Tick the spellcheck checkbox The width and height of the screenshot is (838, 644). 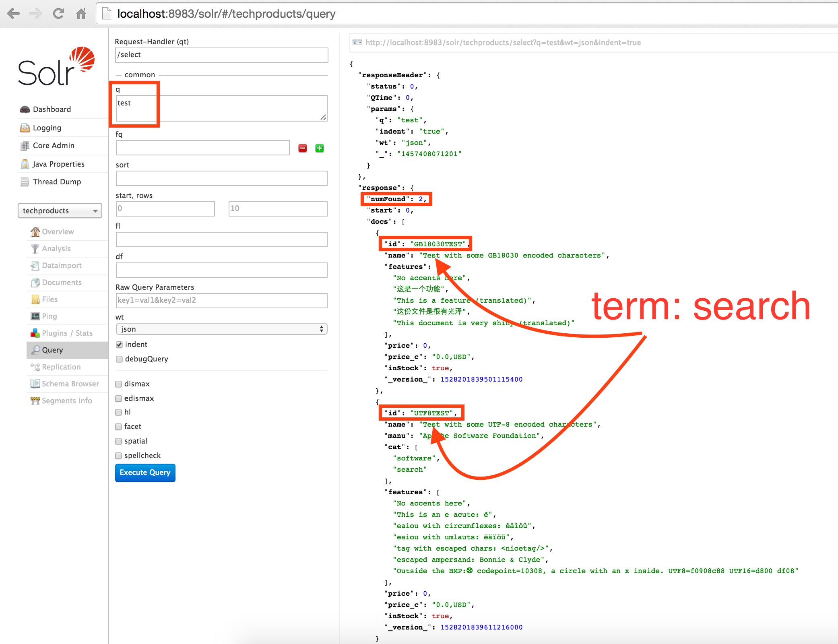point(119,456)
